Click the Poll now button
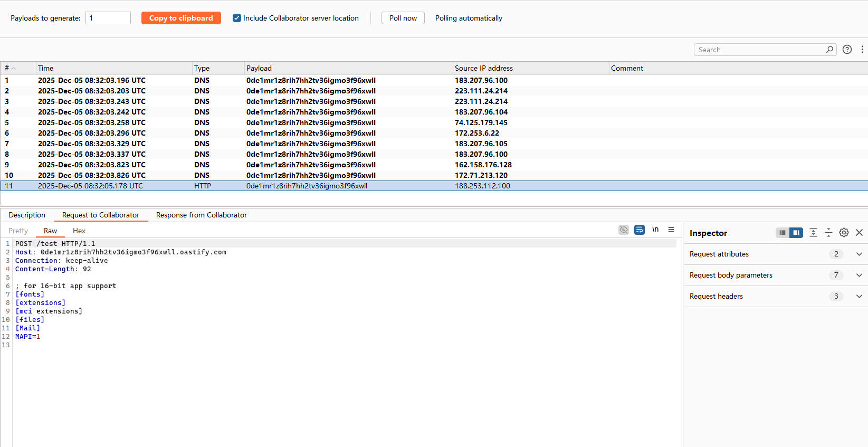Image resolution: width=868 pixels, height=447 pixels. tap(403, 18)
